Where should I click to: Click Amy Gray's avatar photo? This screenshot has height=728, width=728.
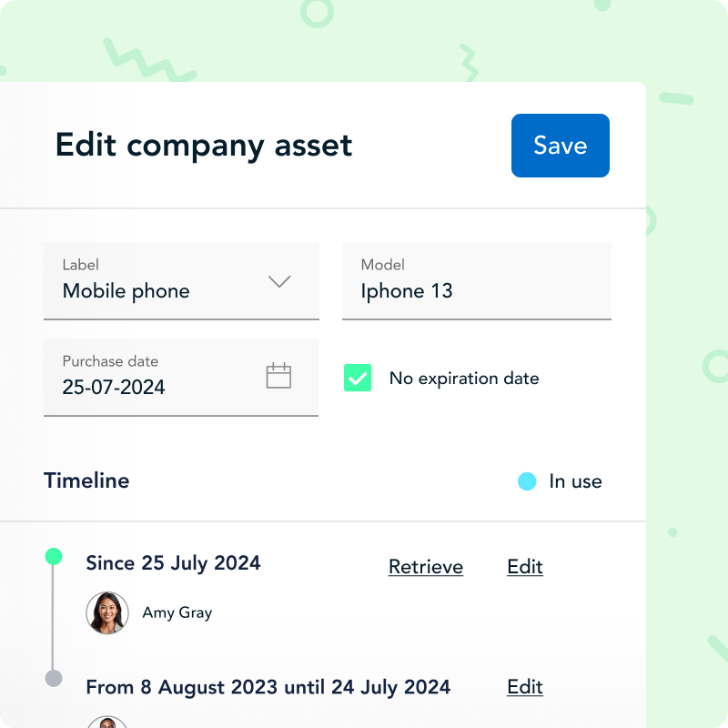106,612
